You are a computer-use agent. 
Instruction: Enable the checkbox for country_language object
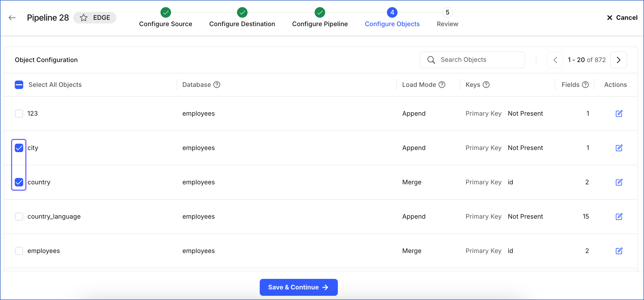click(x=19, y=217)
